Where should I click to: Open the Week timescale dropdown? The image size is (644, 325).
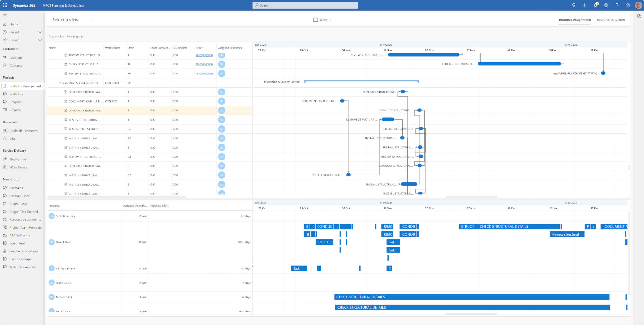point(323,20)
